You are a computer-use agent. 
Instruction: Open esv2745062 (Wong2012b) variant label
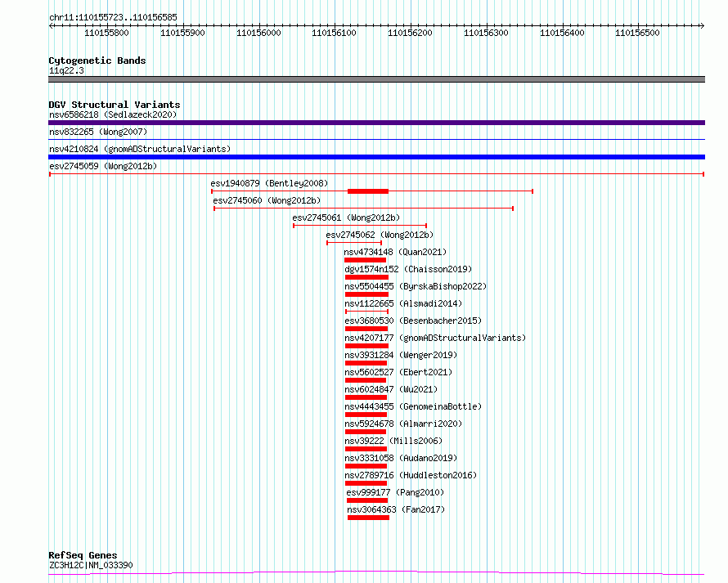point(380,235)
